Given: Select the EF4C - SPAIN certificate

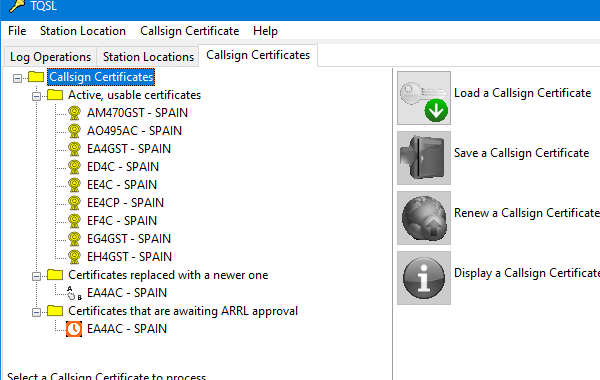Looking at the screenshot, I should click(122, 221).
